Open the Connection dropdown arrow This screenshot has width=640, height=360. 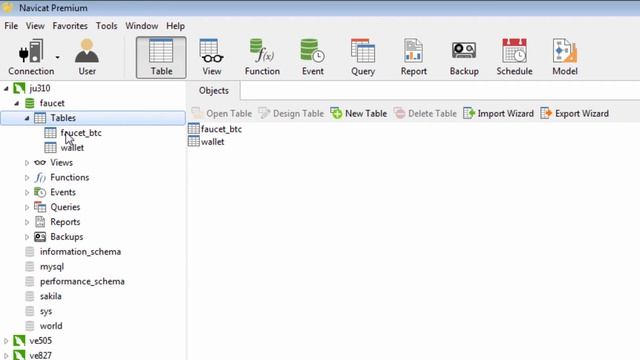[x=58, y=58]
